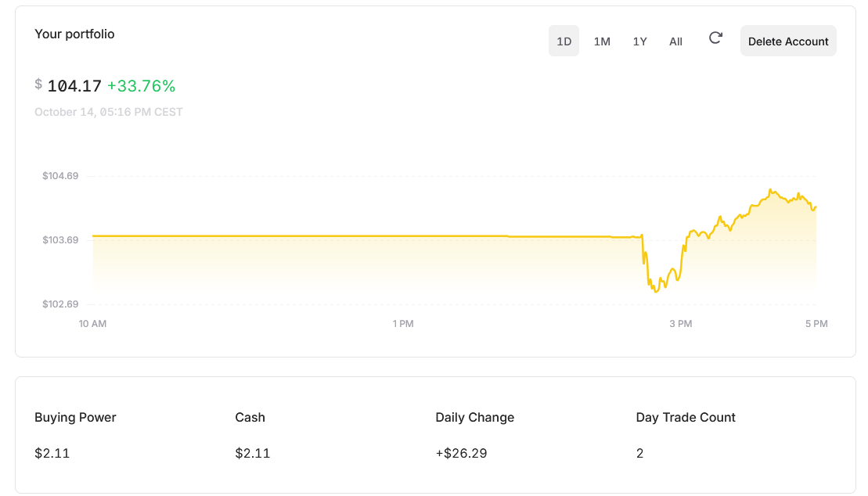Click the October 14 timestamp text
Image resolution: width=868 pixels, height=496 pixels.
[109, 112]
